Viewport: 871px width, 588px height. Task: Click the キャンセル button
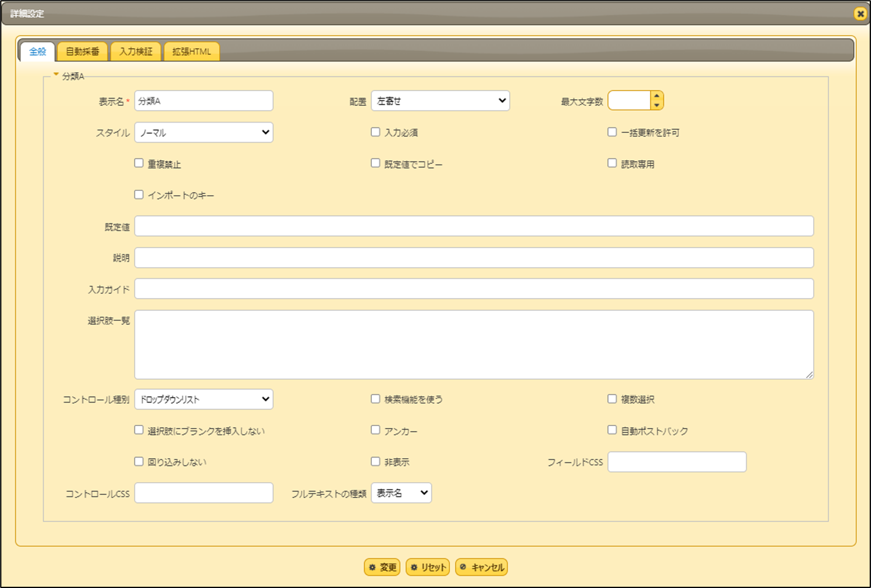pyautogui.click(x=481, y=567)
